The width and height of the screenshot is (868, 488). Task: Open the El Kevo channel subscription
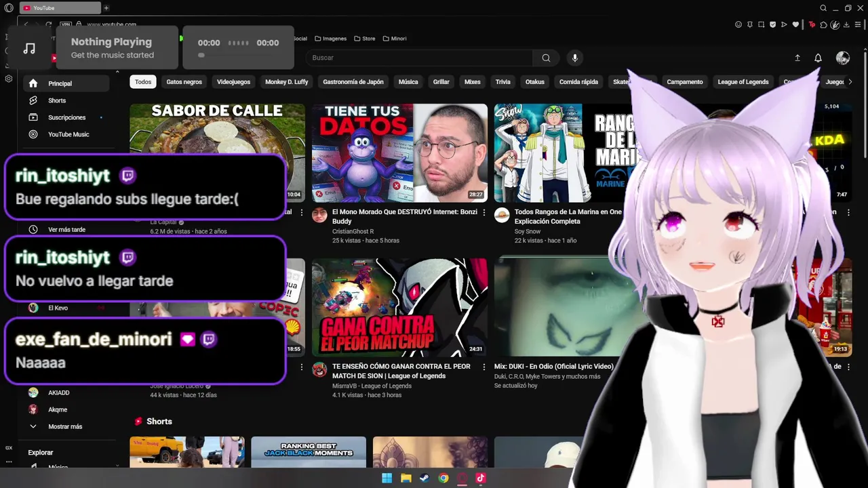click(x=66, y=308)
